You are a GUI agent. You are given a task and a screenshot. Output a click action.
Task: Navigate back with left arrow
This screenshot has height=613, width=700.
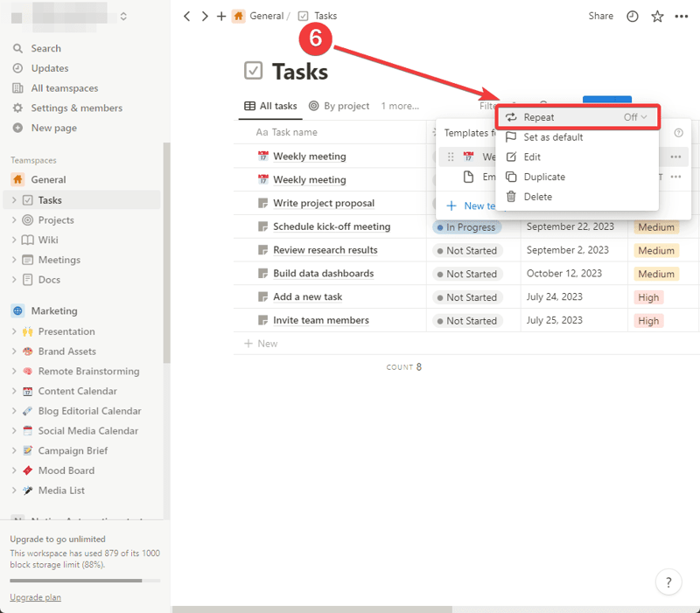pos(187,16)
